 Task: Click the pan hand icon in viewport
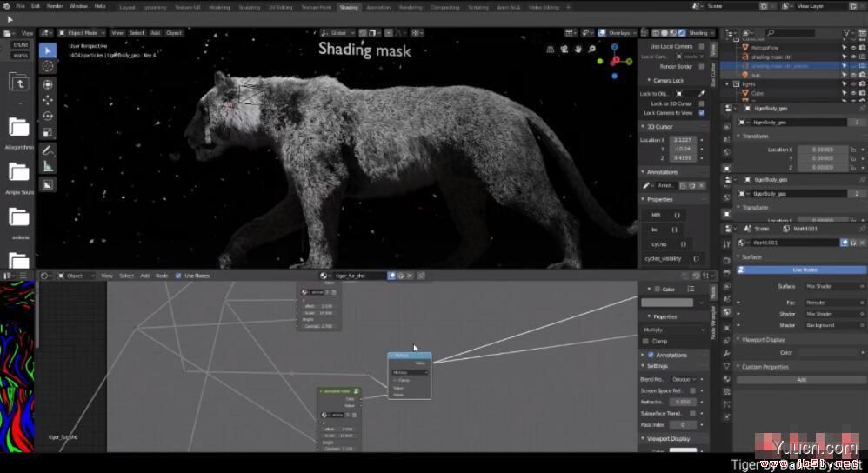578,50
